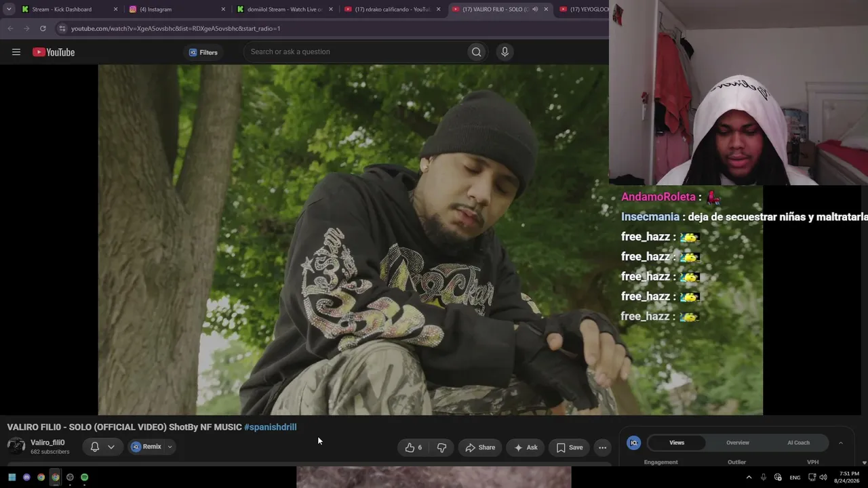The height and width of the screenshot is (488, 868).
Task: Expand the Remix dropdown arrow
Action: (170, 447)
